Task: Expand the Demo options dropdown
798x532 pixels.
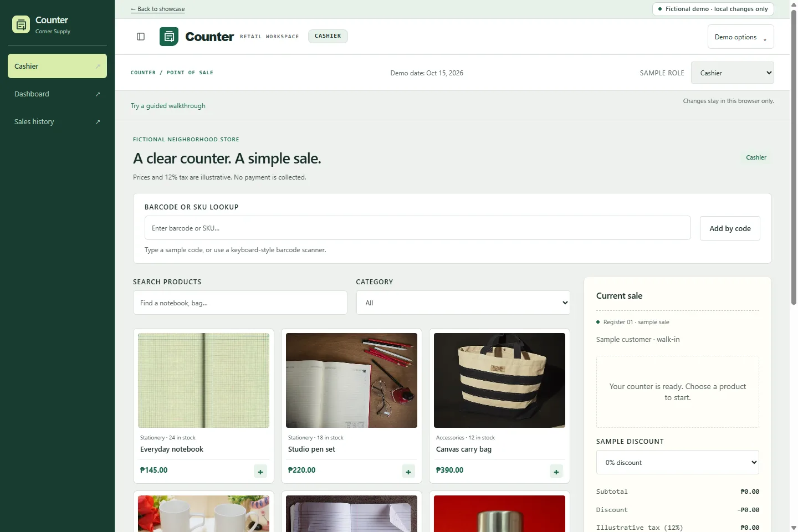Action: click(x=740, y=37)
